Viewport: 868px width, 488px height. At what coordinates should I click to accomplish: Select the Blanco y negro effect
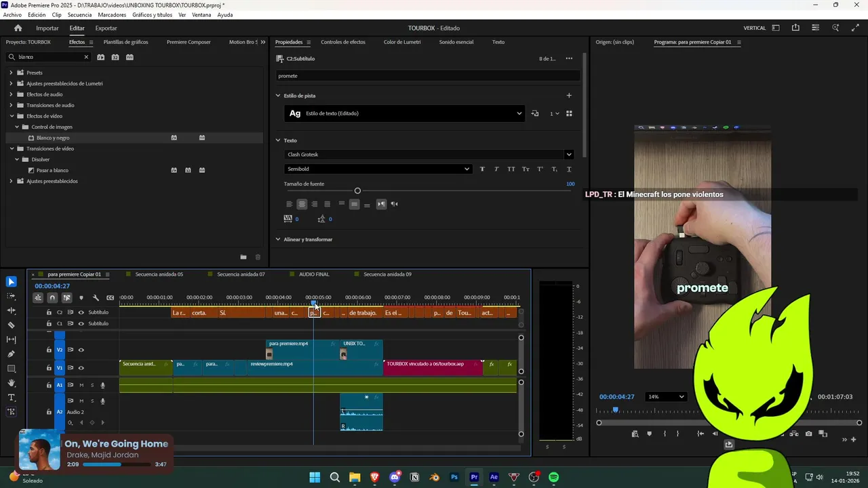click(x=53, y=138)
